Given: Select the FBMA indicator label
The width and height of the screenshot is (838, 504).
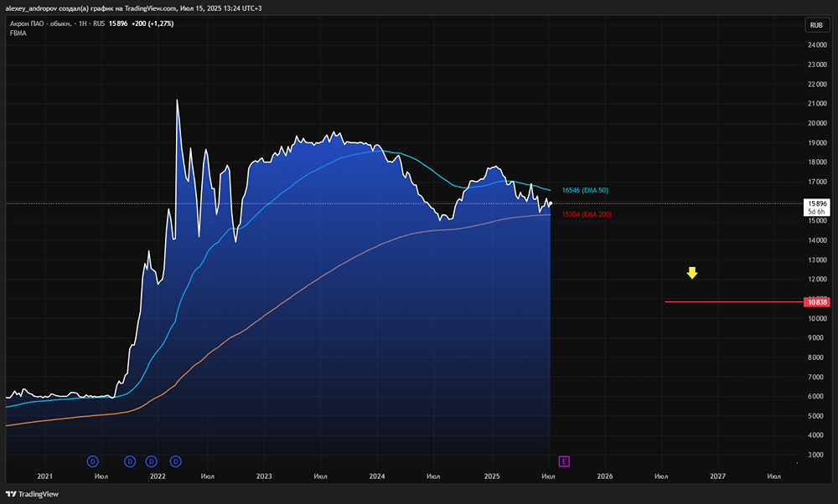Looking at the screenshot, I should pos(18,33).
